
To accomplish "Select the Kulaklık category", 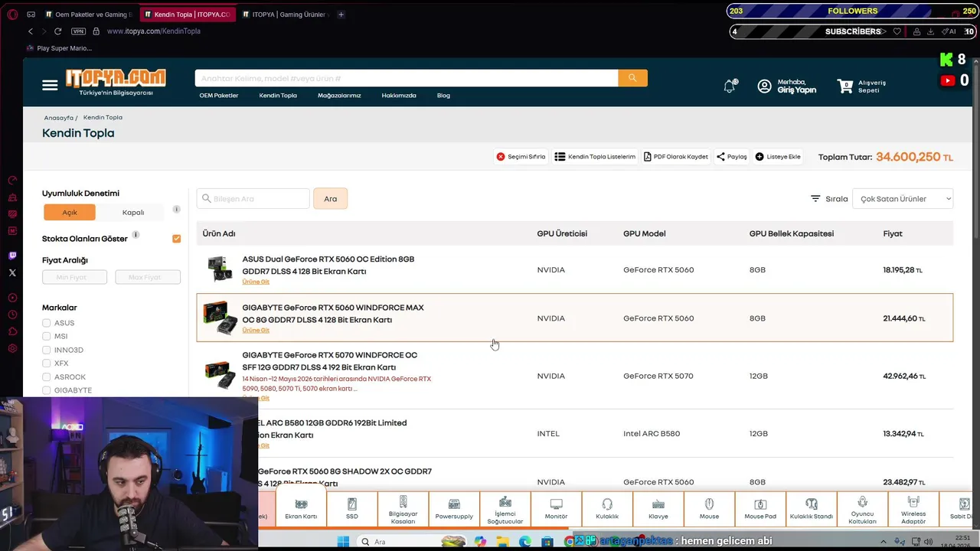I will point(607,509).
